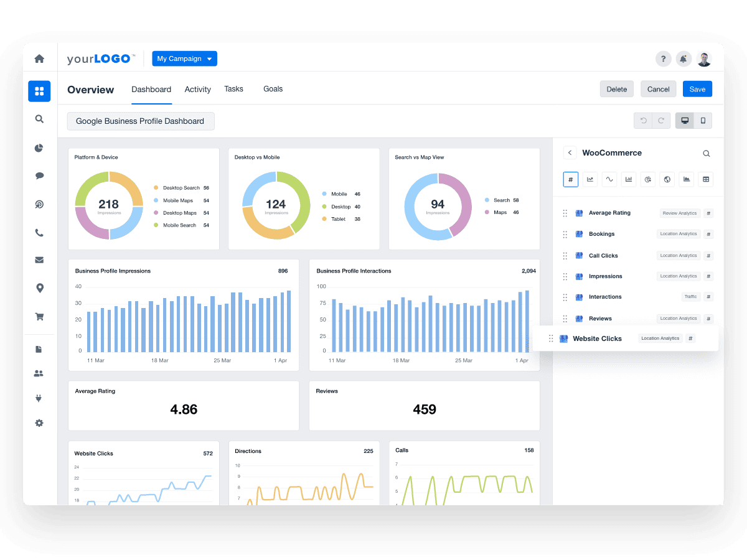The width and height of the screenshot is (747, 560).
Task: Click the notifications bell icon
Action: (684, 59)
